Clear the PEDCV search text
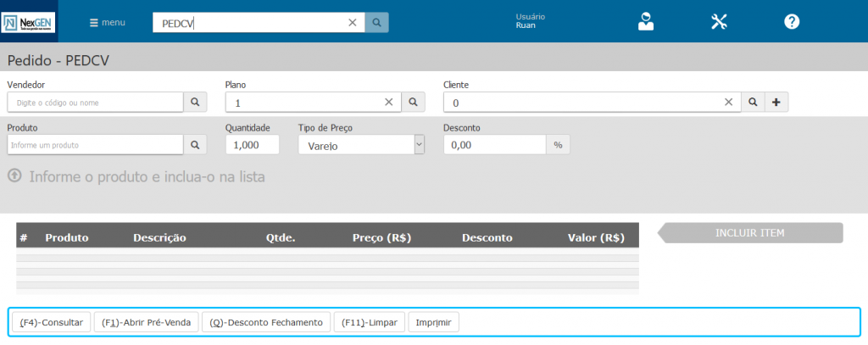The height and width of the screenshot is (345, 868). click(353, 23)
